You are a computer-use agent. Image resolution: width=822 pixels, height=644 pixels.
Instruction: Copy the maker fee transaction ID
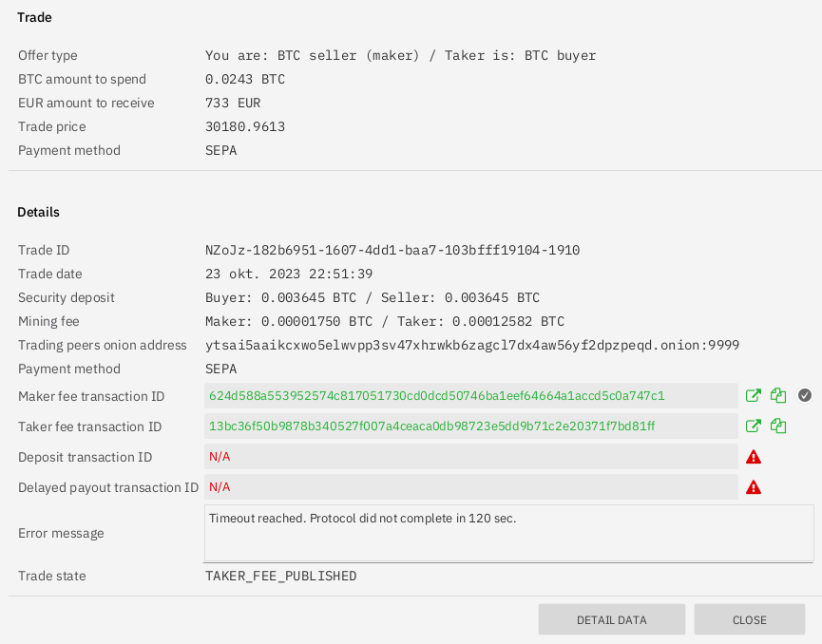point(778,395)
